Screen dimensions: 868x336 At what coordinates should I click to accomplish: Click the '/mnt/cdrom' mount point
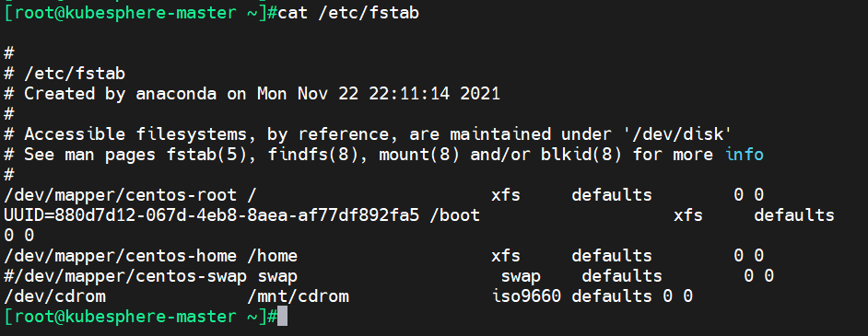coord(298,296)
